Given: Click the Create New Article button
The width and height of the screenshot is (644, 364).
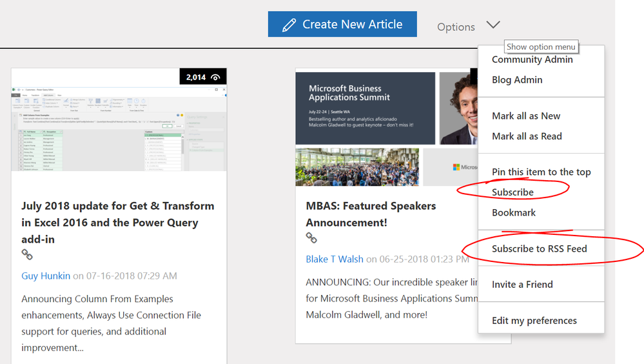Looking at the screenshot, I should point(342,25).
